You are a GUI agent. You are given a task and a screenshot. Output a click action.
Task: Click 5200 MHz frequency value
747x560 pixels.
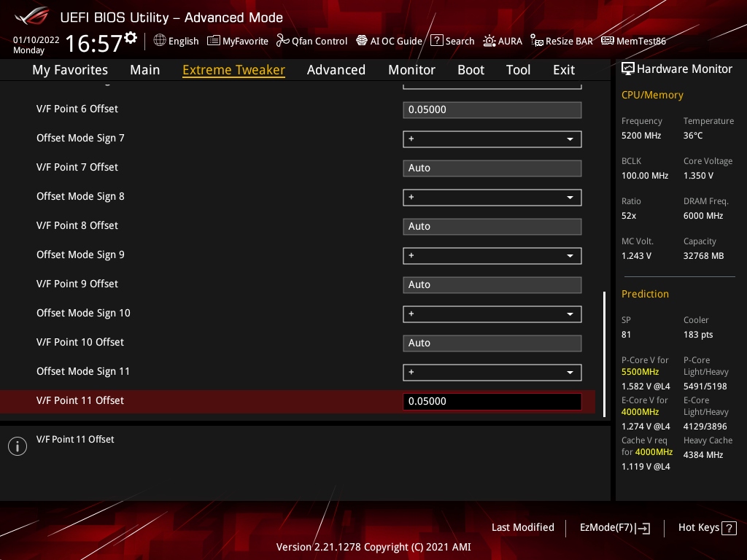click(x=641, y=136)
